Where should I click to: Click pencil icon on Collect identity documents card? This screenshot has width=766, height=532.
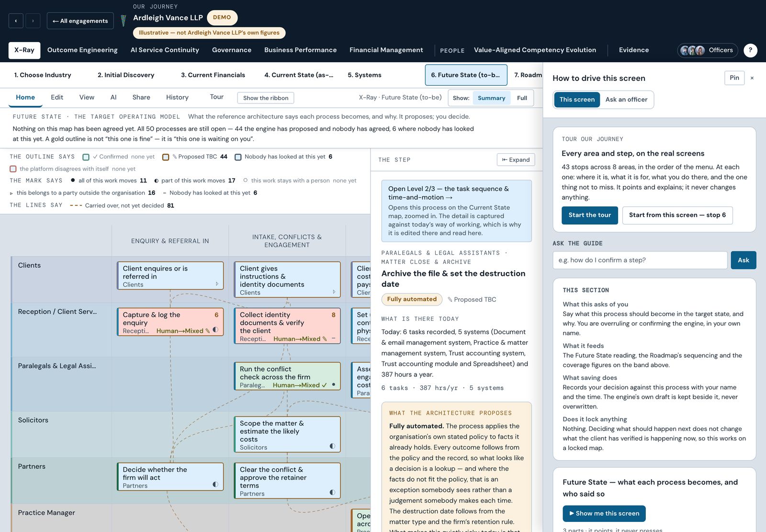325,339
